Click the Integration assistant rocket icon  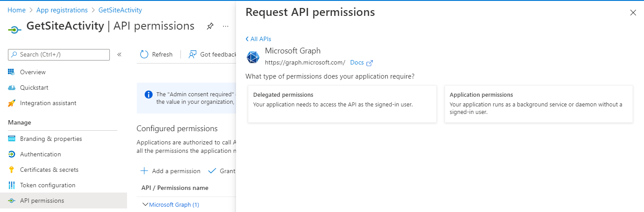pos(12,103)
